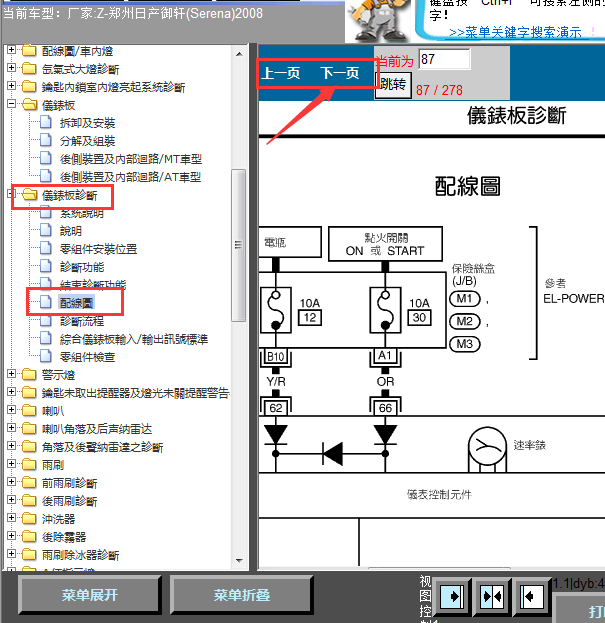This screenshot has height=623, width=605.
Task: Expand the 後雨刷診斷 tree node
Action: click(x=12, y=500)
